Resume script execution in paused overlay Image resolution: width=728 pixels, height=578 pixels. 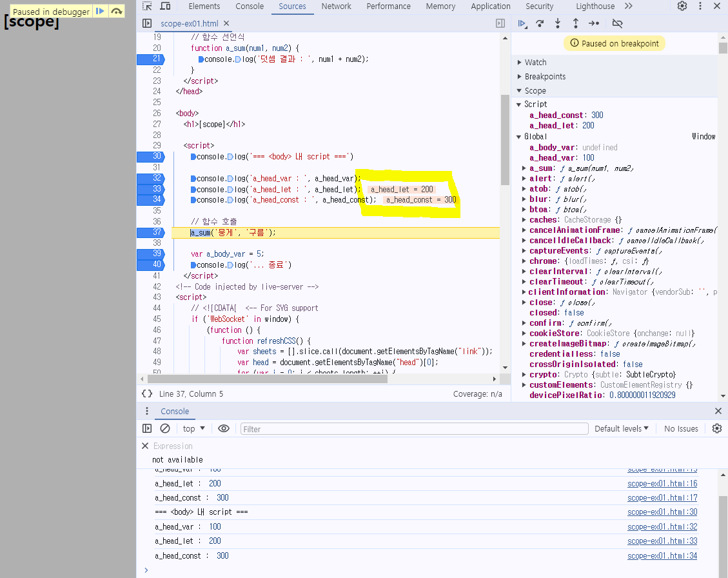tap(100, 11)
